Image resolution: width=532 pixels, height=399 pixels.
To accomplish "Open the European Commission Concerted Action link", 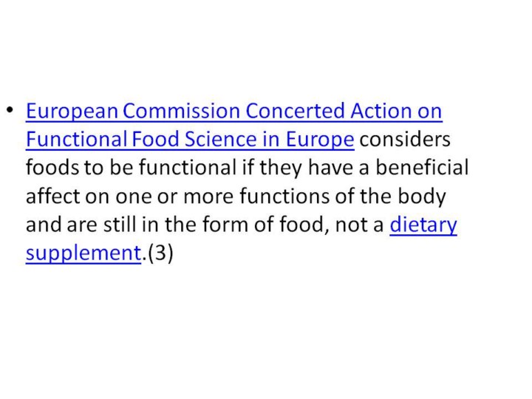I will pos(233,112).
